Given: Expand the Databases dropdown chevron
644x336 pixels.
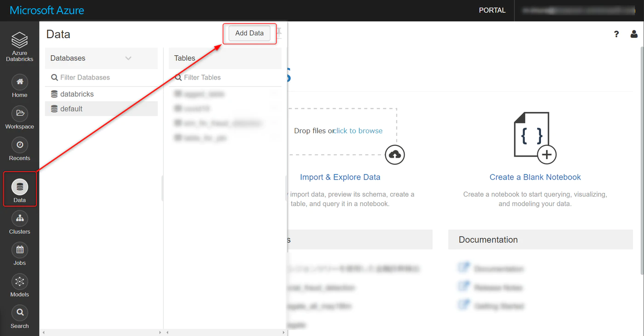Looking at the screenshot, I should coord(128,58).
